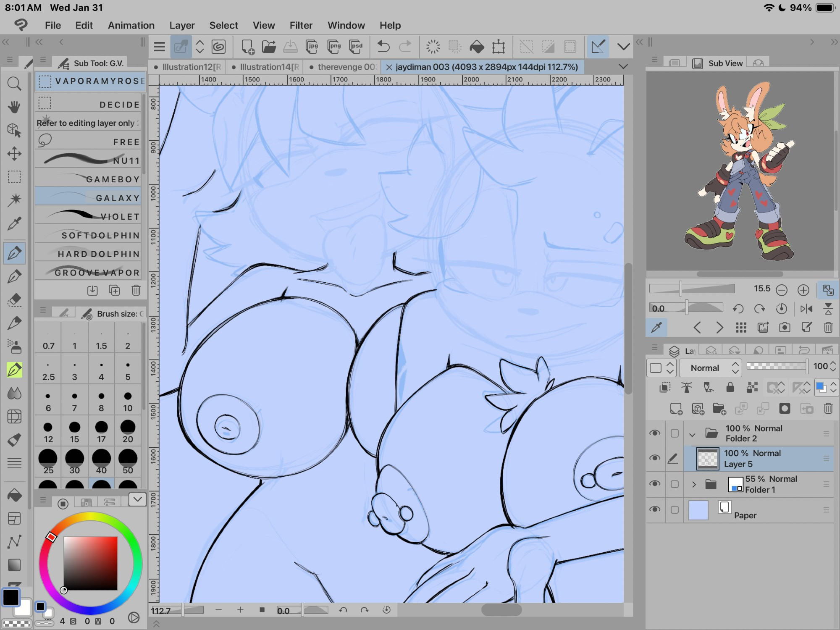Pick brush size 10 preset

pos(128,401)
